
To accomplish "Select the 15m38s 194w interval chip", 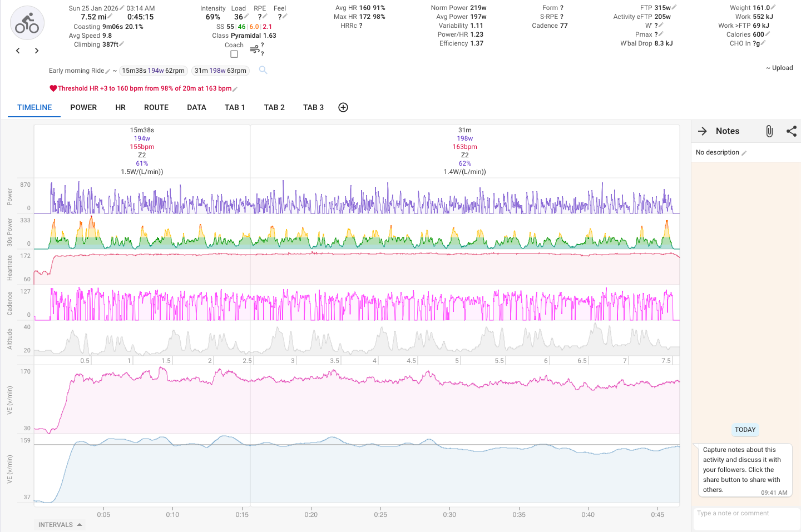I will tap(154, 71).
